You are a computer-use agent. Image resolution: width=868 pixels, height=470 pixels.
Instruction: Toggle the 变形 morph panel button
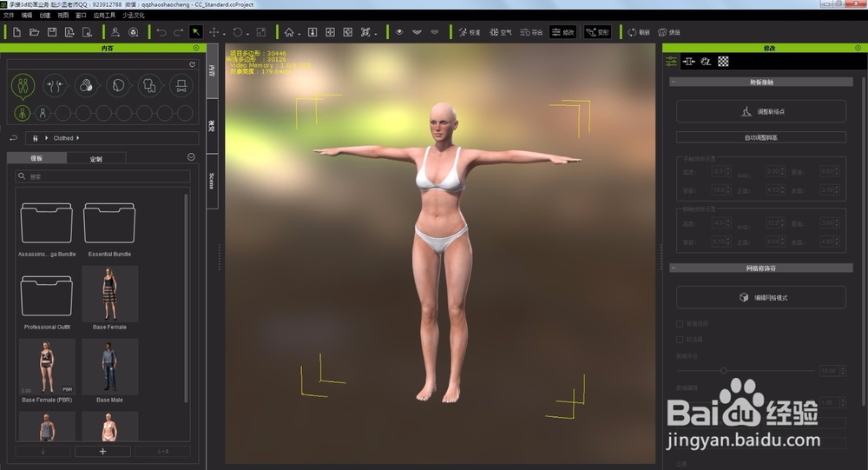[597, 32]
